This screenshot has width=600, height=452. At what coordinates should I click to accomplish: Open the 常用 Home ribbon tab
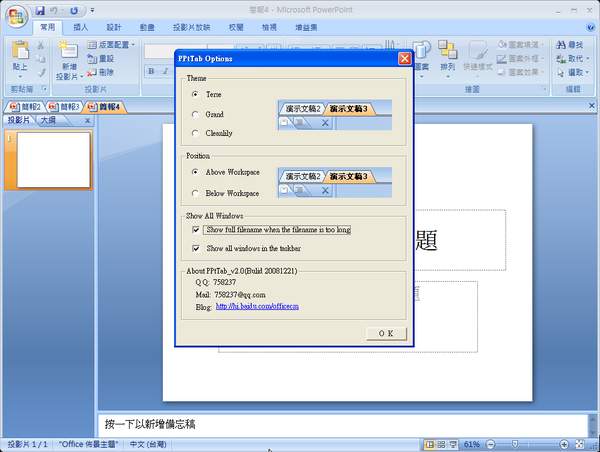tap(47, 27)
